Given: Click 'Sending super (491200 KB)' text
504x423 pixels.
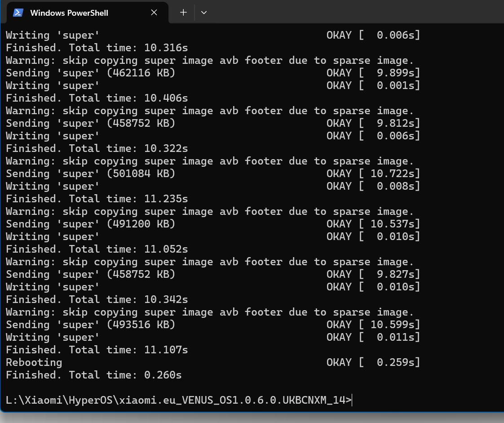Looking at the screenshot, I should 90,224.
